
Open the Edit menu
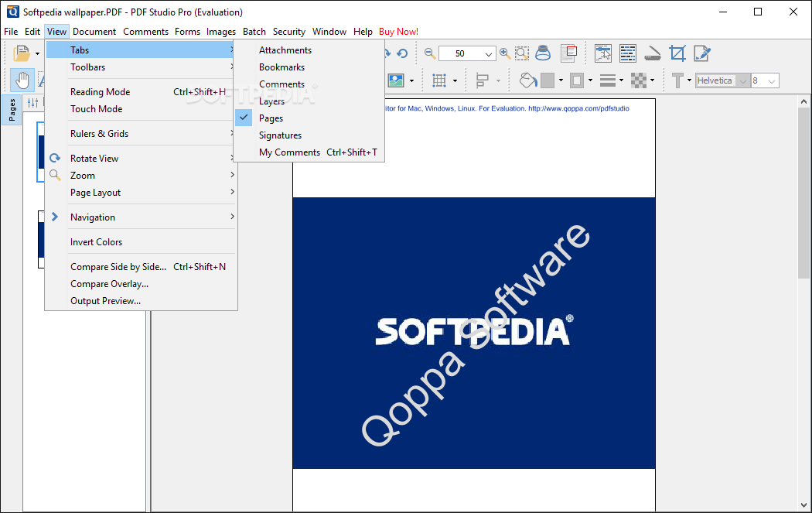(32, 32)
